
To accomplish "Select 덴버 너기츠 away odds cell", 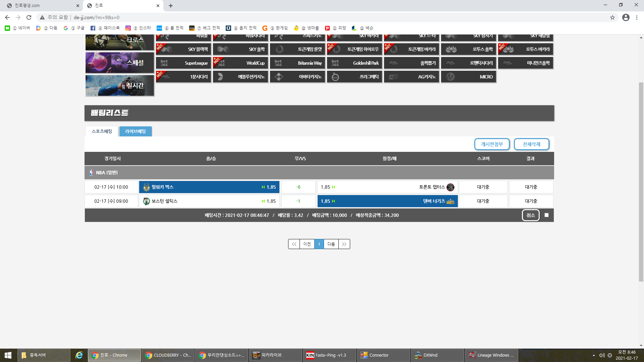I will [387, 201].
